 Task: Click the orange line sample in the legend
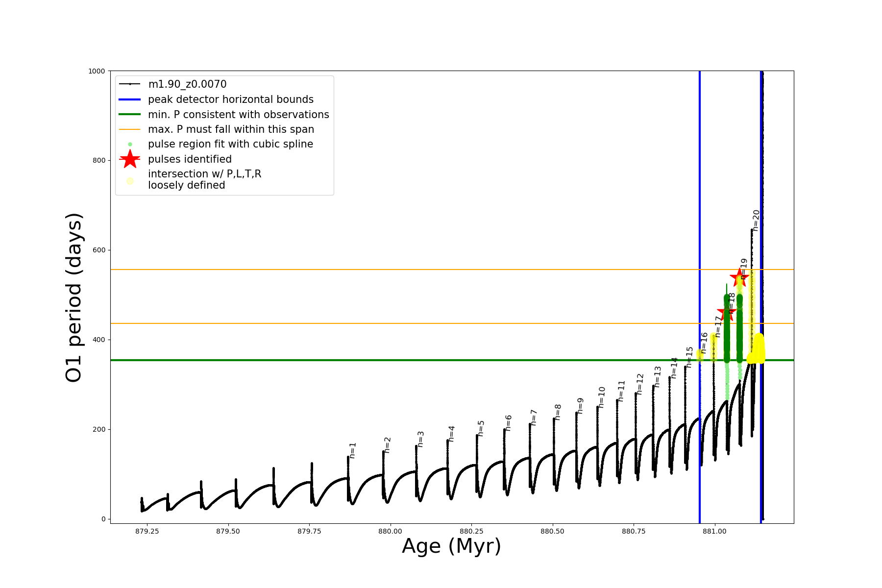(130, 129)
